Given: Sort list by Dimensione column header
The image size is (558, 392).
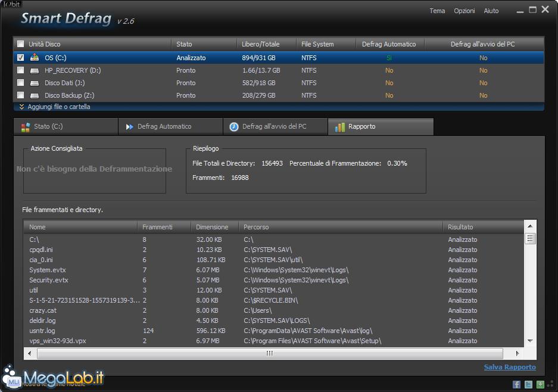Looking at the screenshot, I should pyautogui.click(x=214, y=227).
